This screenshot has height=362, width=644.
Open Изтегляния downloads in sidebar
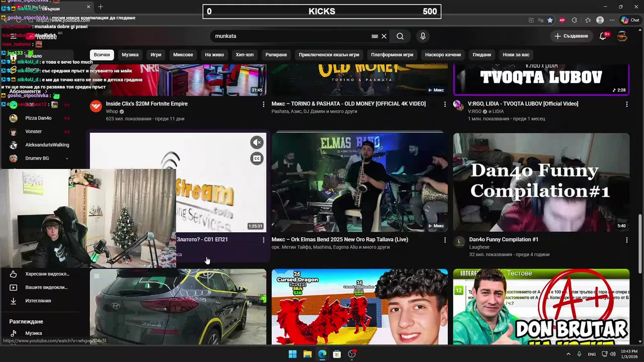pos(38,301)
